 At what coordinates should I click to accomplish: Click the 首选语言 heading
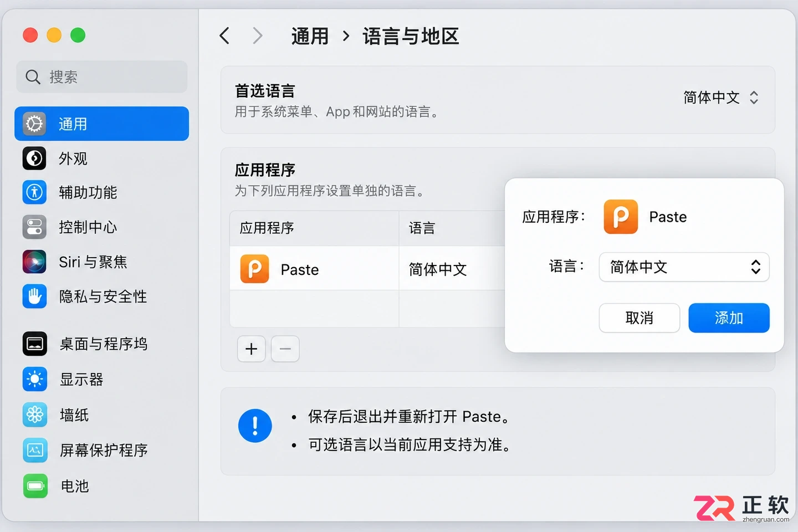(265, 91)
